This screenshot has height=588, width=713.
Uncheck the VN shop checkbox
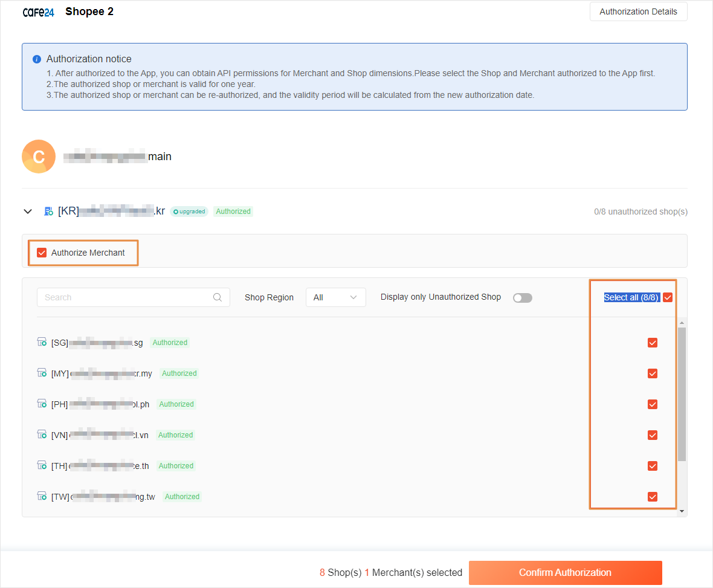(653, 435)
